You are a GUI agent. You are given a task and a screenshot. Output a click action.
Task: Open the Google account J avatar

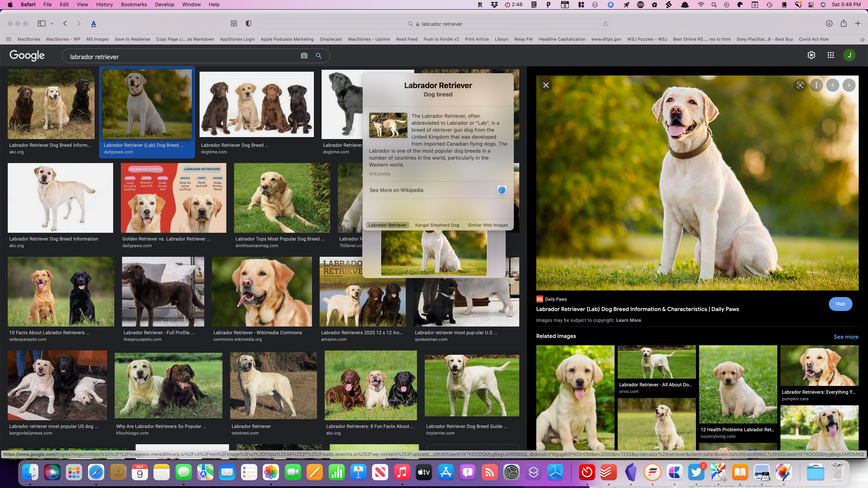(x=849, y=55)
